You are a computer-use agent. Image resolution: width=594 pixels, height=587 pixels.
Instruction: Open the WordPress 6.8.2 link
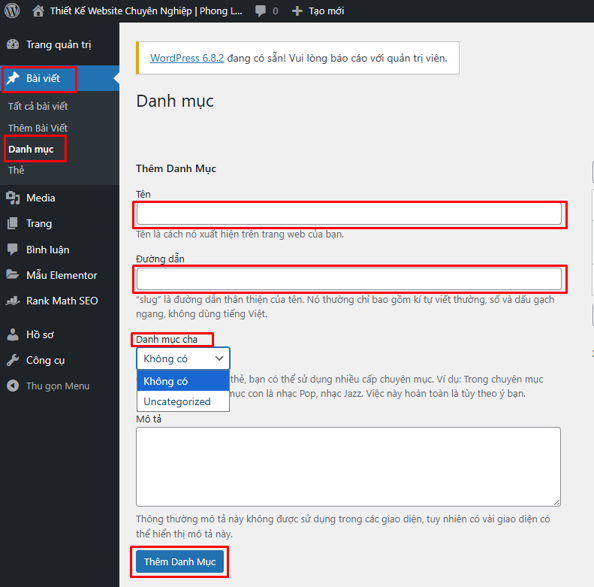(x=187, y=58)
